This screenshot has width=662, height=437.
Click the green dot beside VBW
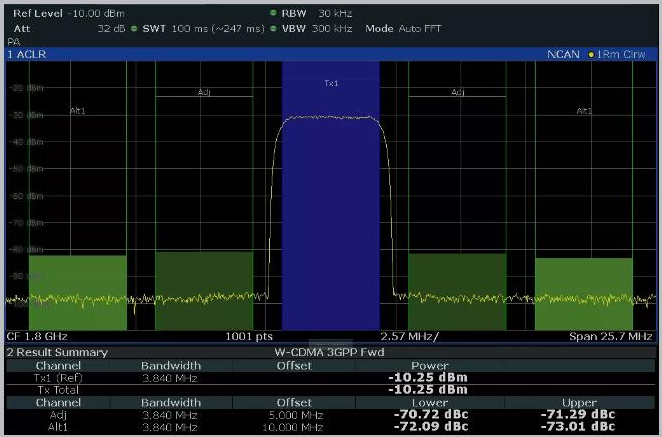coord(275,27)
